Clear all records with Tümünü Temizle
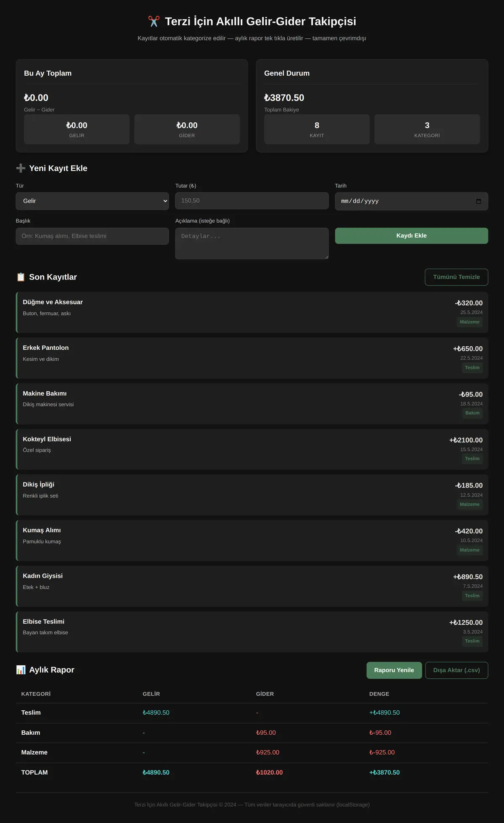The width and height of the screenshot is (504, 823). point(457,277)
